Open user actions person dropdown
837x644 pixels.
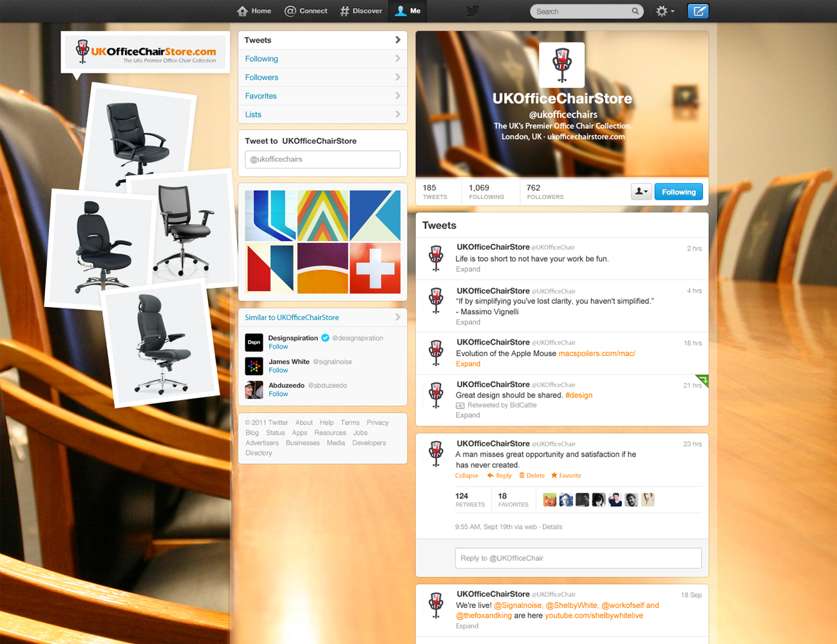click(641, 192)
